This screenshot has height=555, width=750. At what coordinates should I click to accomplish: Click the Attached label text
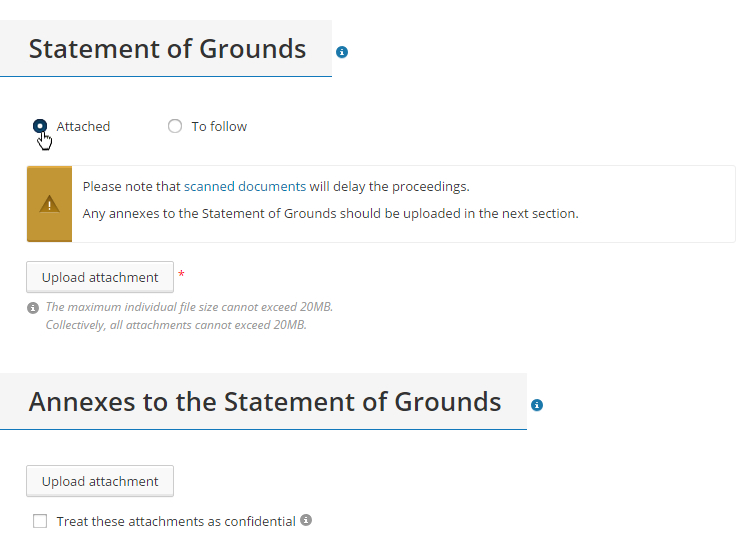pos(83,126)
